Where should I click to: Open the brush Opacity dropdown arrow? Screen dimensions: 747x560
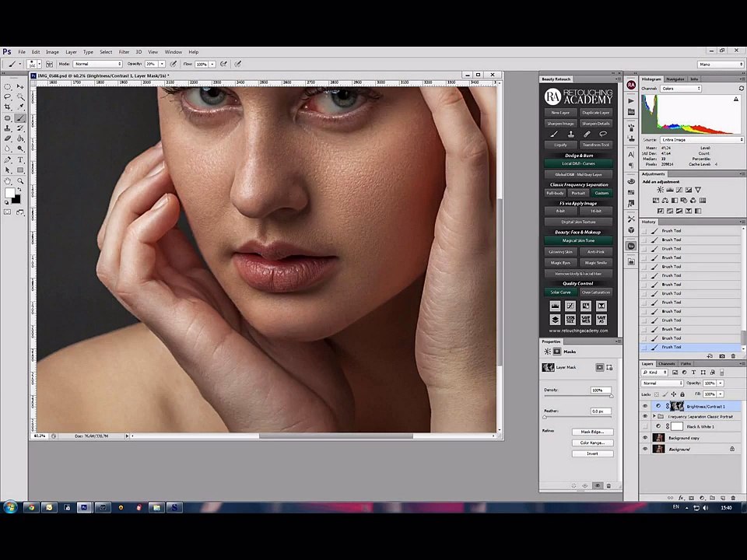point(162,64)
